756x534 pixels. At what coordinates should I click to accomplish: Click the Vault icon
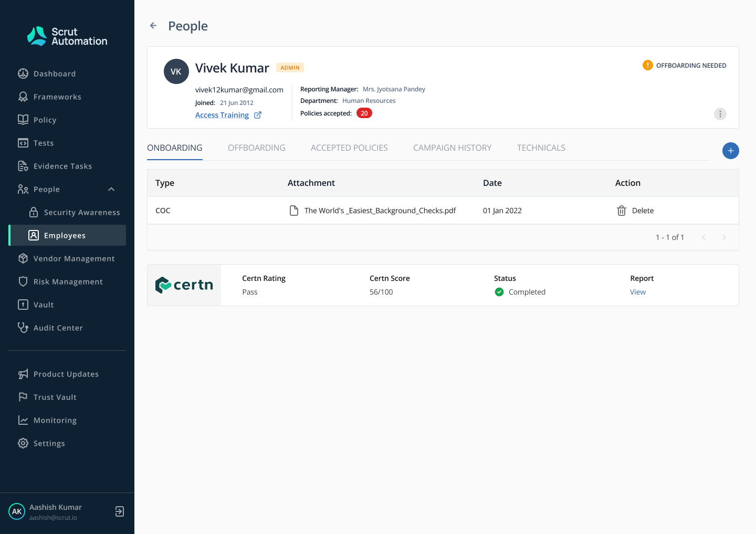tap(23, 305)
